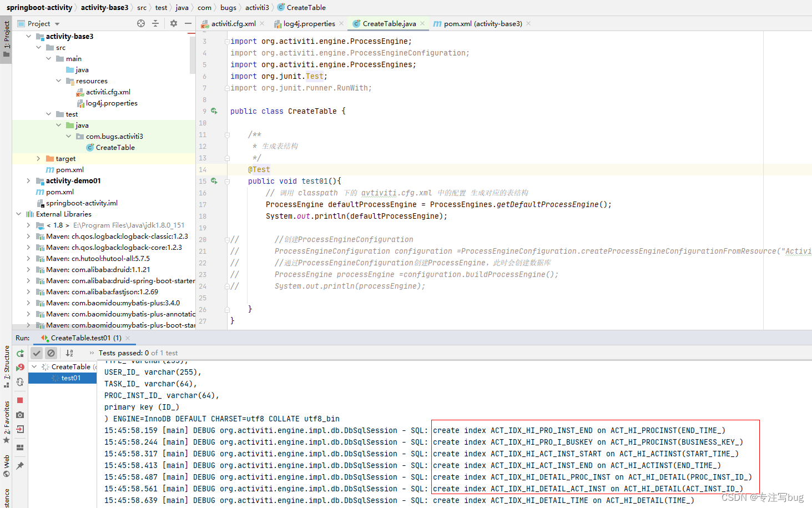
Task: Stop the running test with red square
Action: [x=20, y=400]
